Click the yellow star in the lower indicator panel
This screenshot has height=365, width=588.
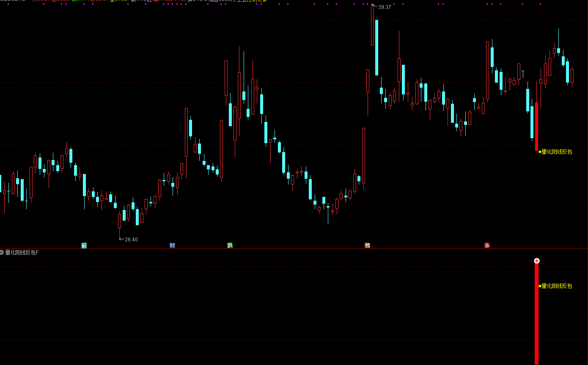540,286
